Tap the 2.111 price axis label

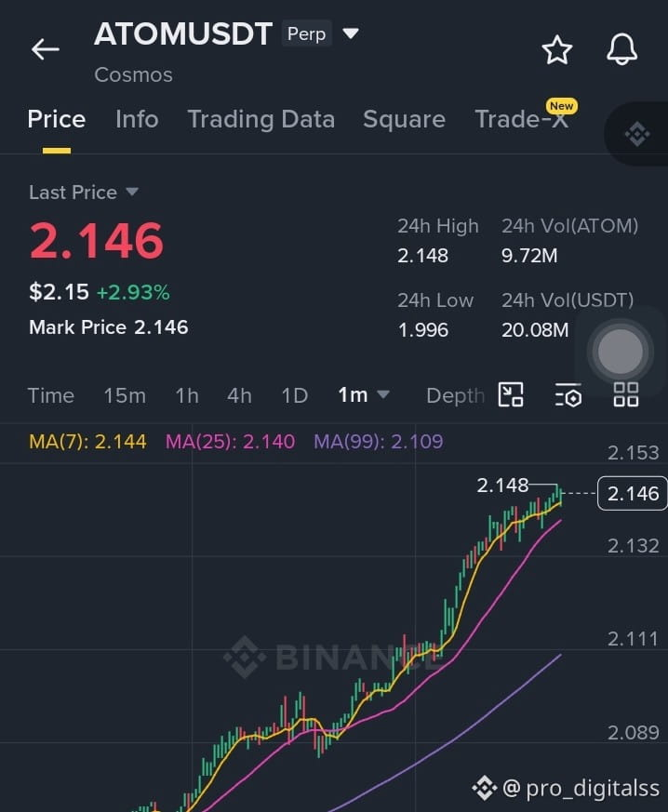(x=634, y=639)
